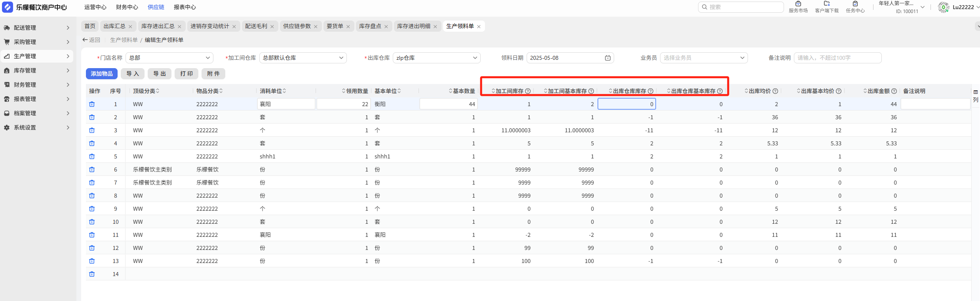980x301 pixels.
Task: Open 客户端下载 client download icon
Action: tap(827, 7)
